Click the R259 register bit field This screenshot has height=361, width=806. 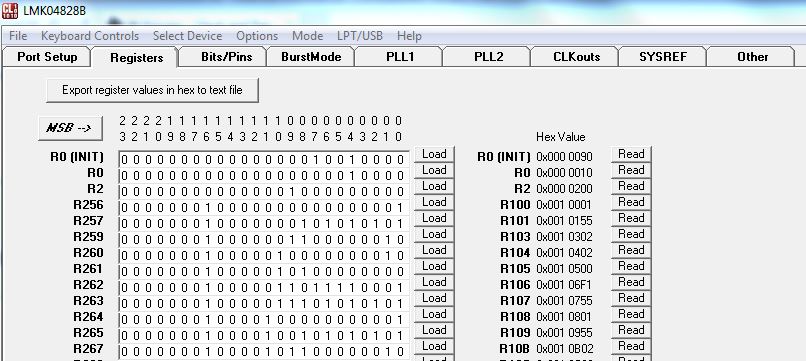pos(264,239)
